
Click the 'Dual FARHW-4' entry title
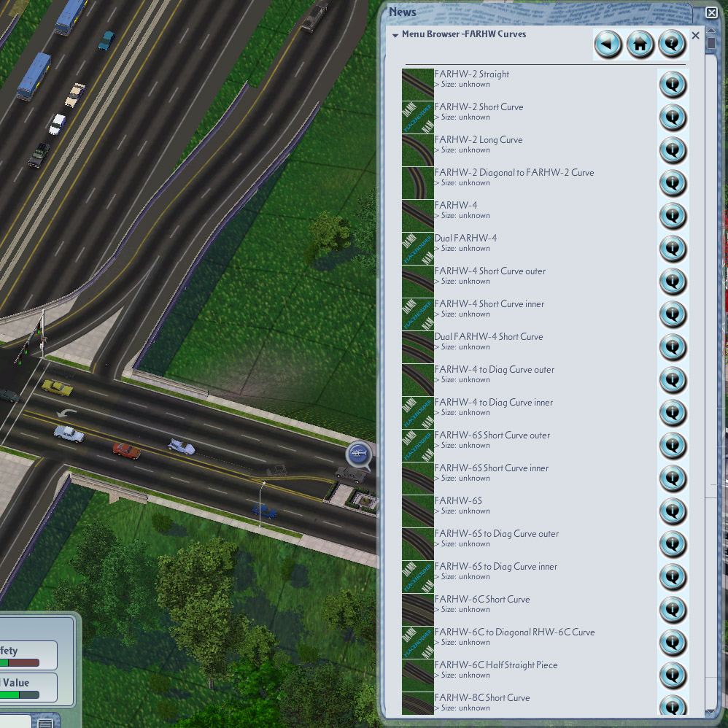tap(465, 239)
